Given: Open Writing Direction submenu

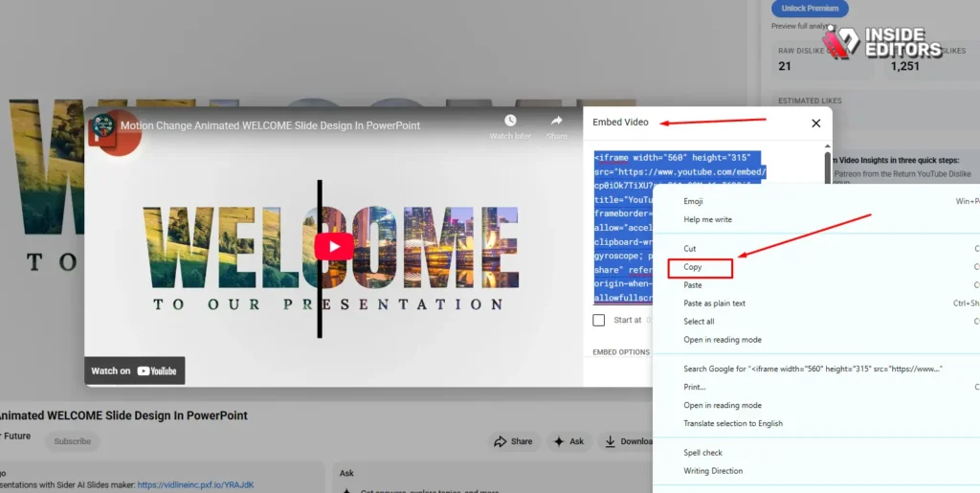Looking at the screenshot, I should click(713, 471).
